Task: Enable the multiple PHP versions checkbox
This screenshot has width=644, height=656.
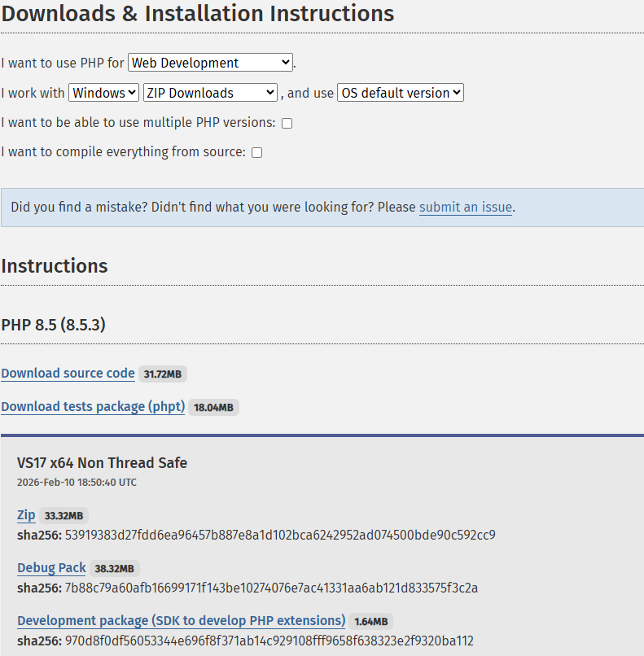Action: click(x=287, y=124)
